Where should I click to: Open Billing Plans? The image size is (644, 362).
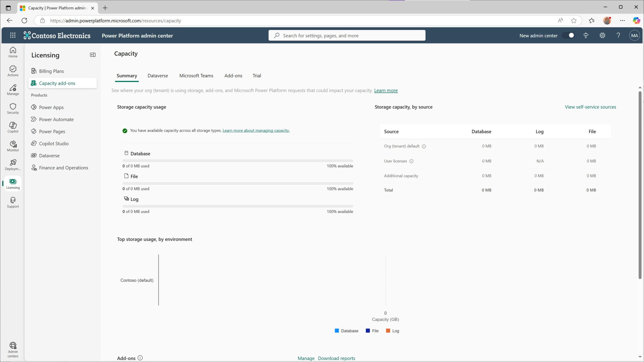click(x=63, y=71)
